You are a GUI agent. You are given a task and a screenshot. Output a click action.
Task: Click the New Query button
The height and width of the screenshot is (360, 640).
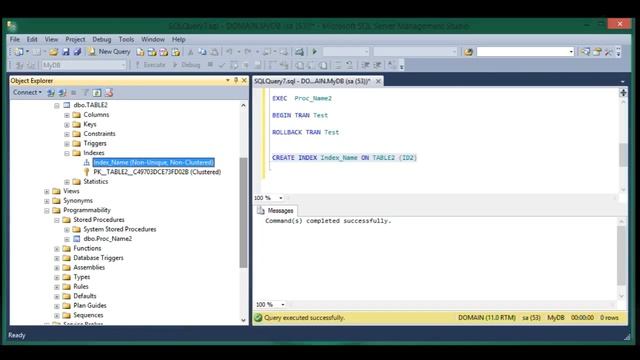tap(109, 52)
